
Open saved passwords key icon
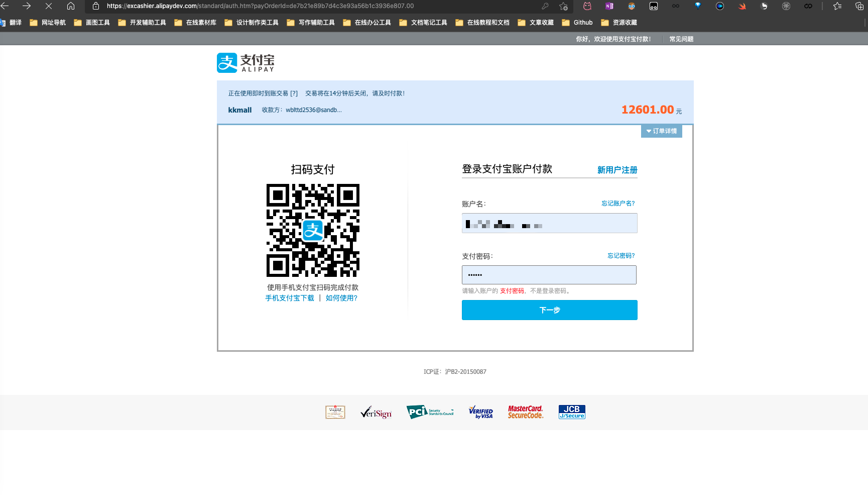coord(545,6)
